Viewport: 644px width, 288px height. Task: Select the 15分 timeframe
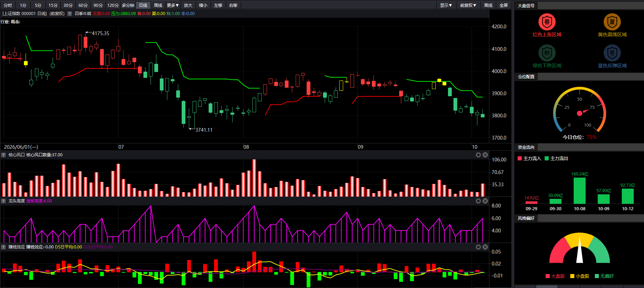coord(53,5)
